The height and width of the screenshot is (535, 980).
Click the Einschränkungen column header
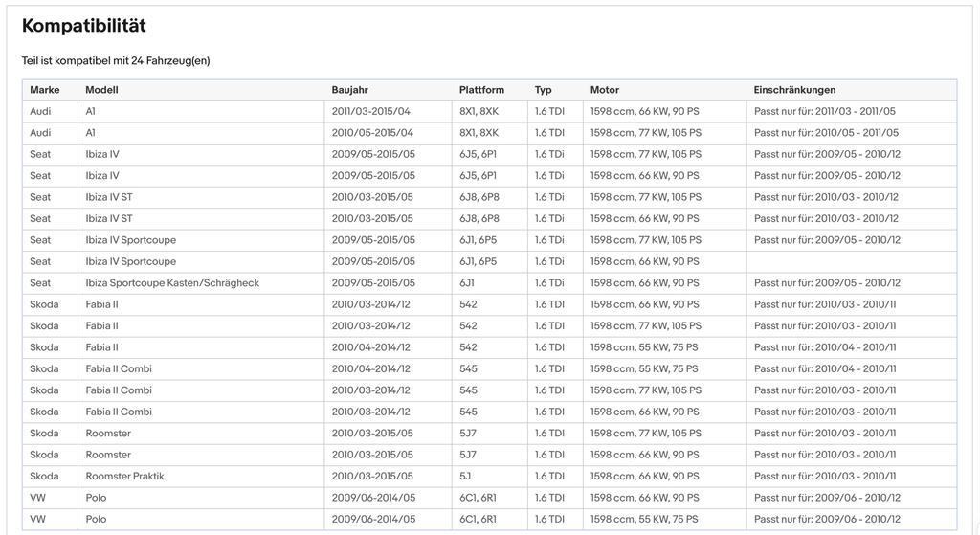coord(795,90)
